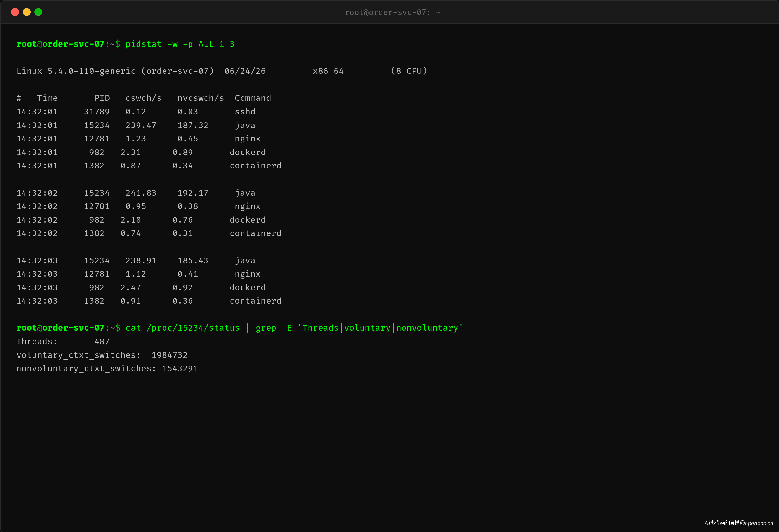Image resolution: width=779 pixels, height=532 pixels.
Task: Click the cswch/s column header
Action: coord(143,98)
